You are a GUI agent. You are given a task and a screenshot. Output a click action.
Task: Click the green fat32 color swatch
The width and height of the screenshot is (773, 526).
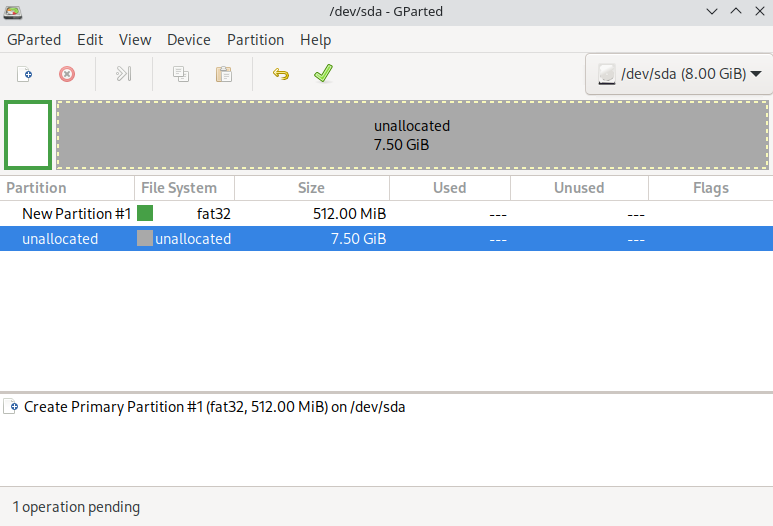click(145, 213)
